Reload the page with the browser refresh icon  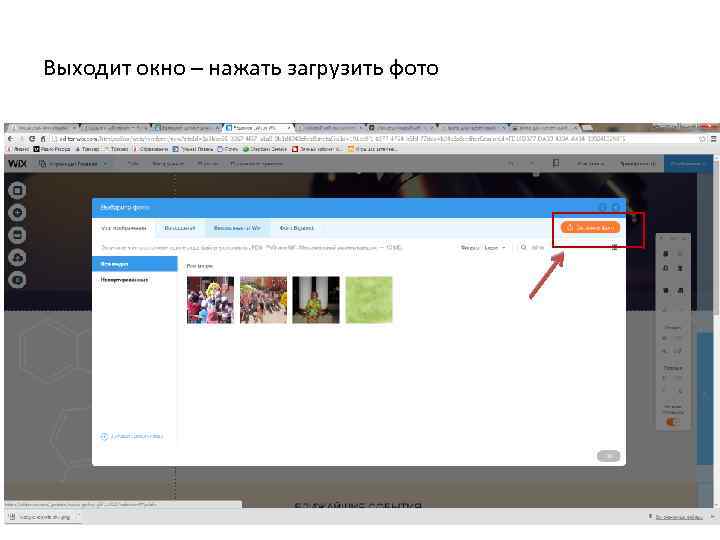(32, 139)
